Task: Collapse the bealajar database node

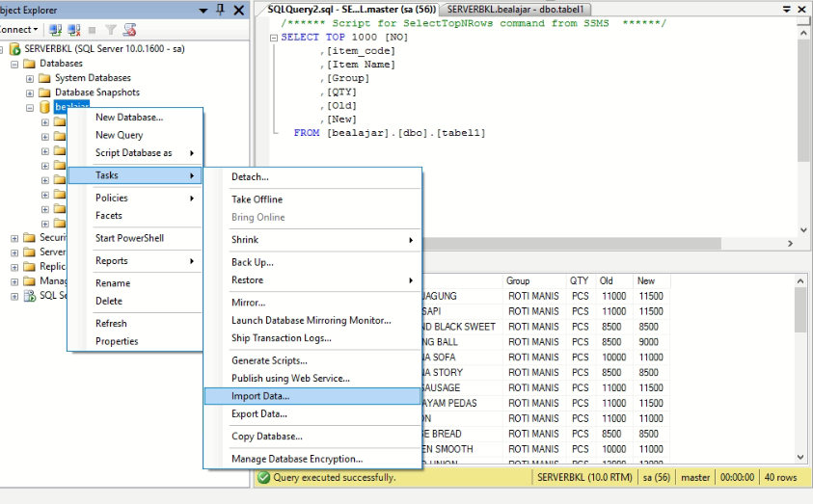Action: point(30,108)
